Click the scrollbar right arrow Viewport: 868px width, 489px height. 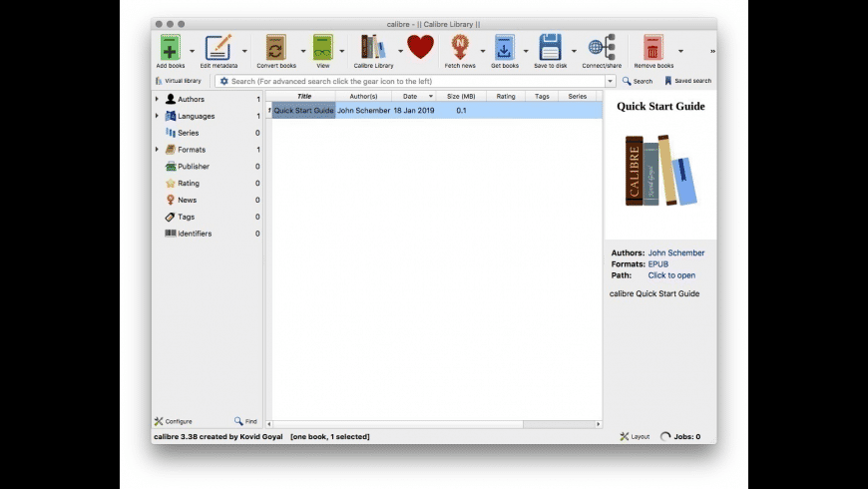(x=599, y=424)
